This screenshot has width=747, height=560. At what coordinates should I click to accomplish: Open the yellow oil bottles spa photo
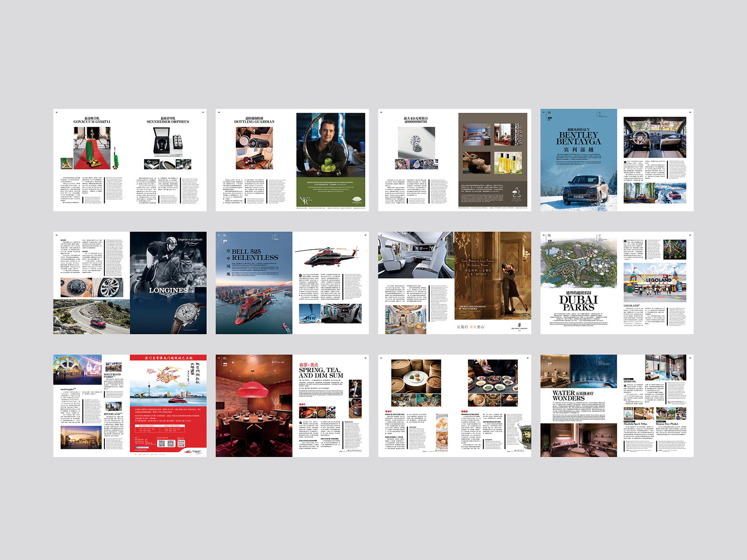[508, 163]
